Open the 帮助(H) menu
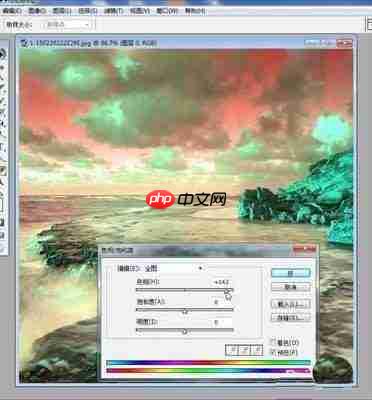 click(x=195, y=11)
